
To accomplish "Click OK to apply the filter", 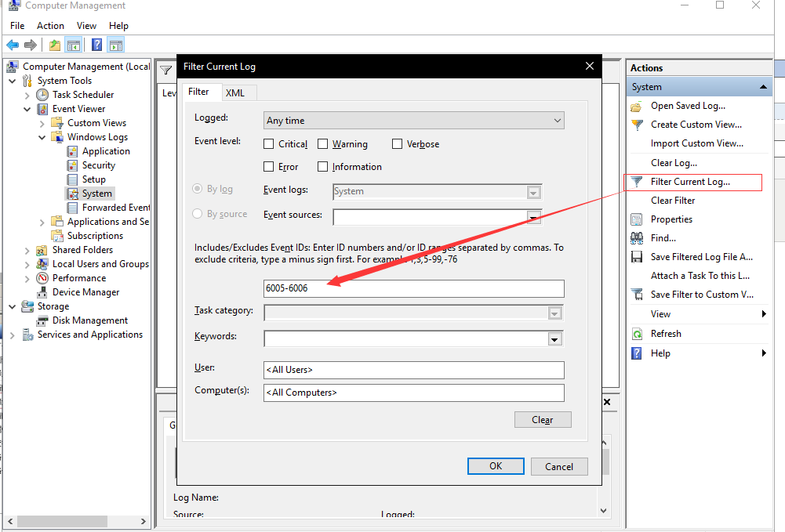I will 496,465.
